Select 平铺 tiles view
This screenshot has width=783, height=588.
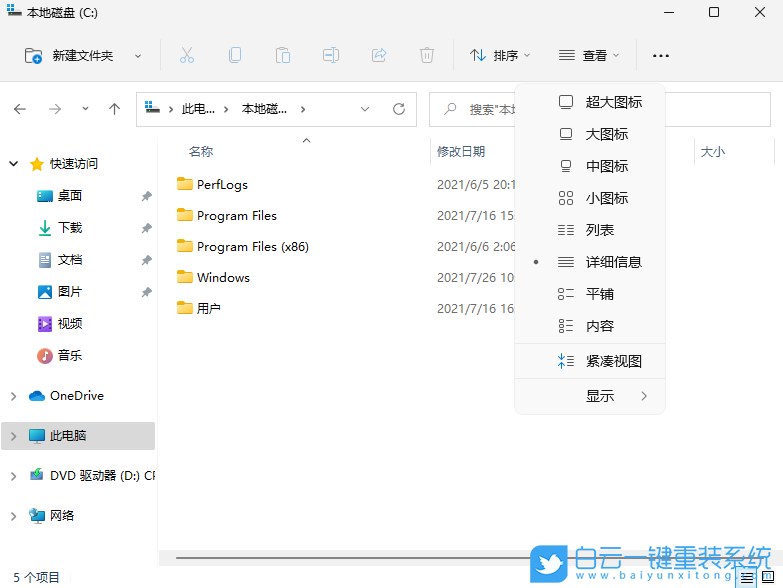click(x=590, y=294)
